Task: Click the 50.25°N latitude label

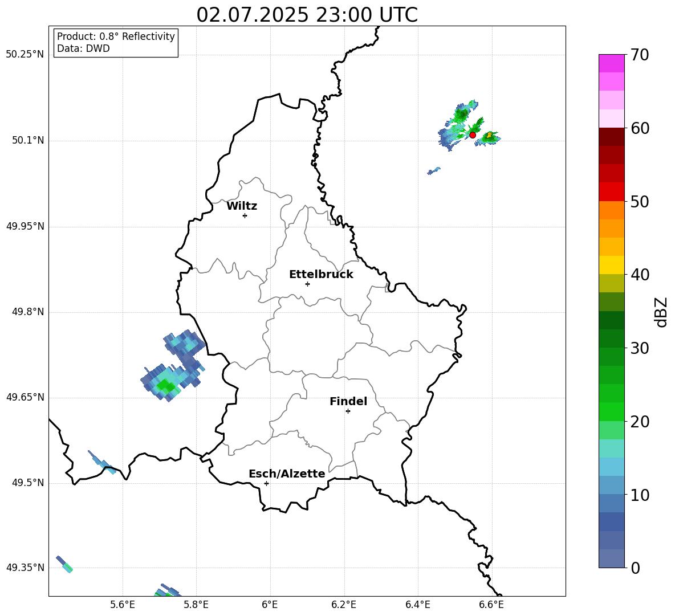Action: (25, 55)
